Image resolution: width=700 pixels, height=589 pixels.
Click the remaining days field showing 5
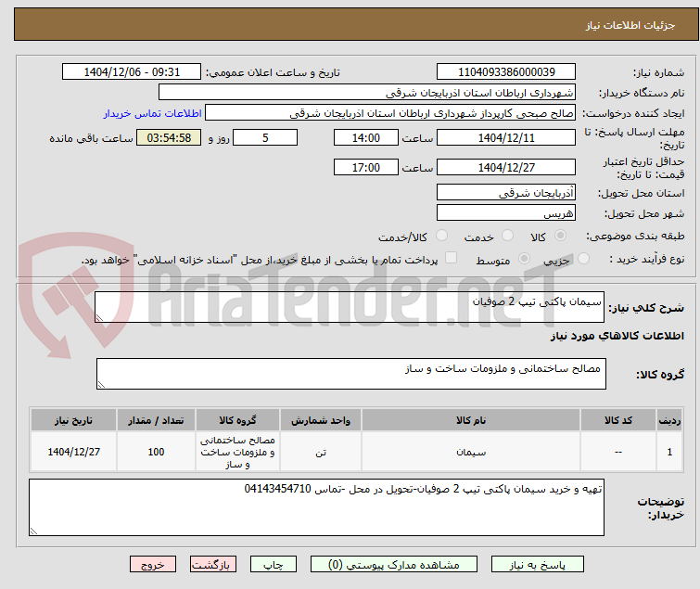(265, 137)
